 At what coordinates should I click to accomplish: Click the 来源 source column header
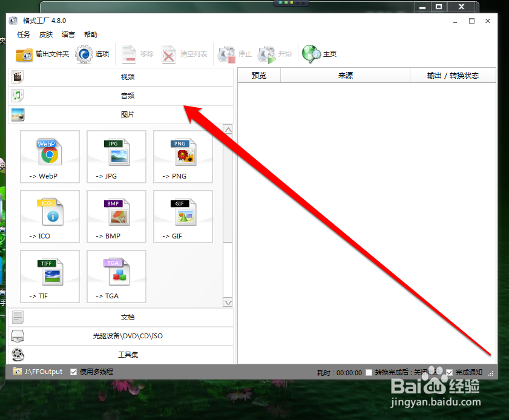346,76
